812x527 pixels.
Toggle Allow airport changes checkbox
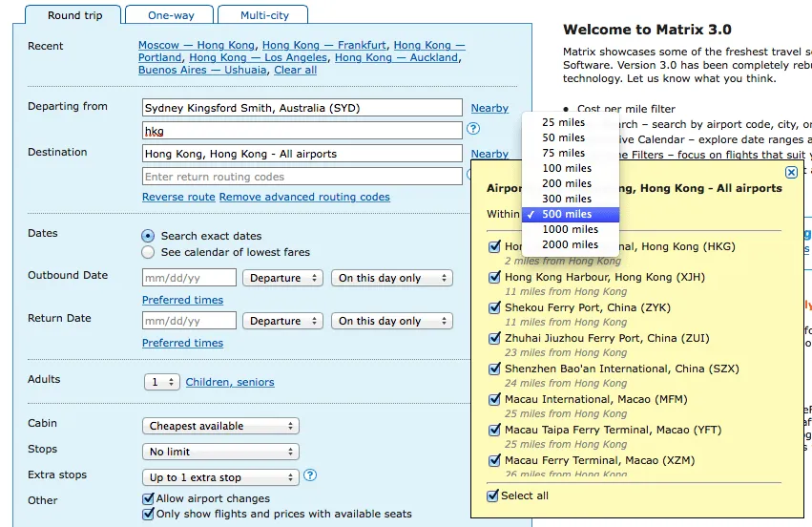pos(148,498)
